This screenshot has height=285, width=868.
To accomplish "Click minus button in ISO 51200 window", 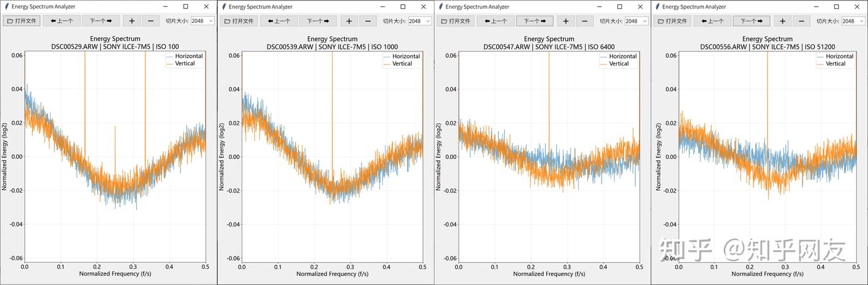I will click(802, 20).
